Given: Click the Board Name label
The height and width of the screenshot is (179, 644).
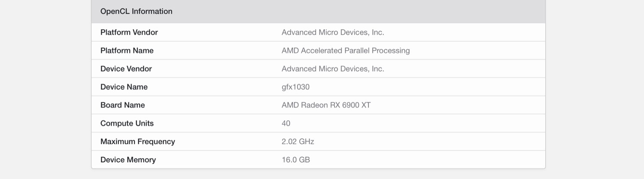Looking at the screenshot, I should click(x=122, y=105).
